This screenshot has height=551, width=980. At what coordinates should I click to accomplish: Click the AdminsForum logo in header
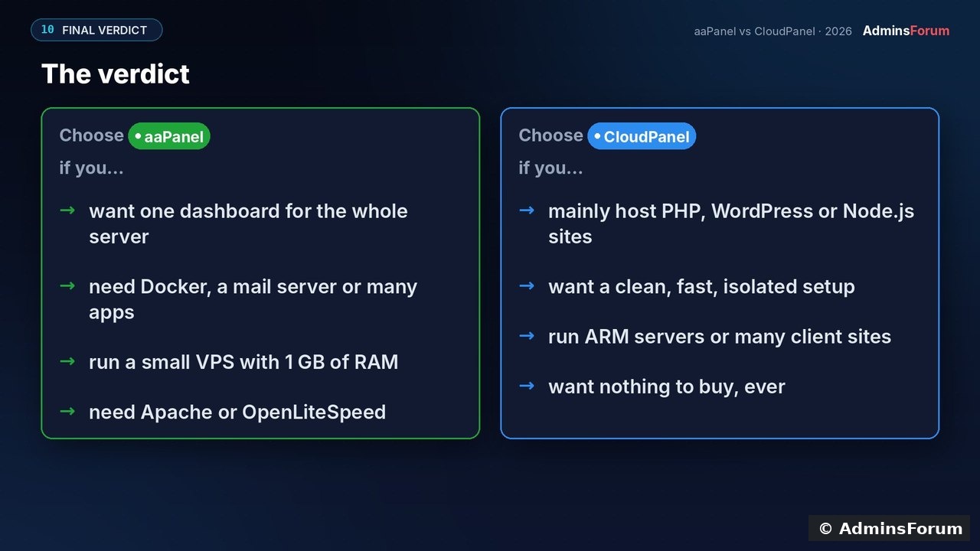pyautogui.click(x=906, y=31)
